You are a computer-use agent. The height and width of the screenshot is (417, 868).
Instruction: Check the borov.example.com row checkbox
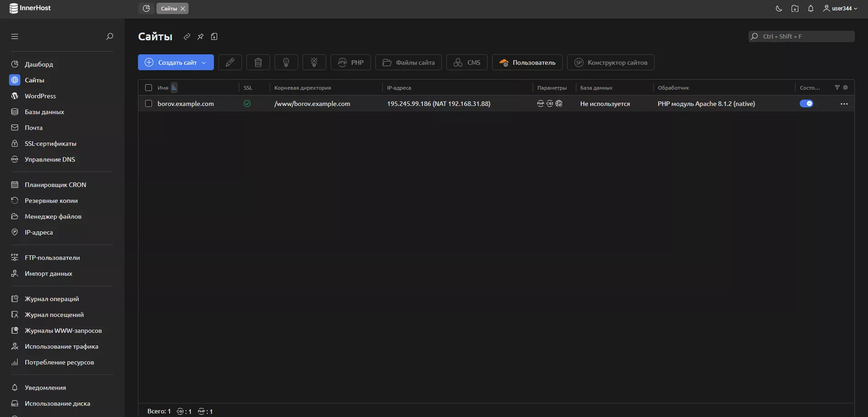(148, 104)
